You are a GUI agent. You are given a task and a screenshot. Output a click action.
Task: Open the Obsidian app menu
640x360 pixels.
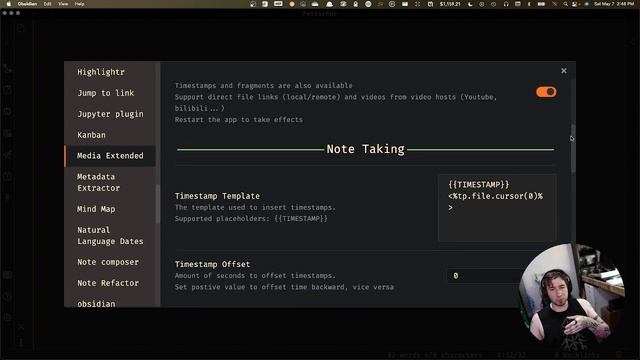[27, 4]
